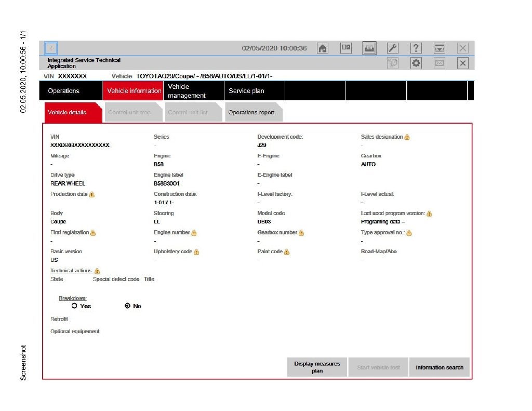Image resolution: width=532 pixels, height=411 pixels.
Task: Click the steering value LL
Action: tap(157, 222)
